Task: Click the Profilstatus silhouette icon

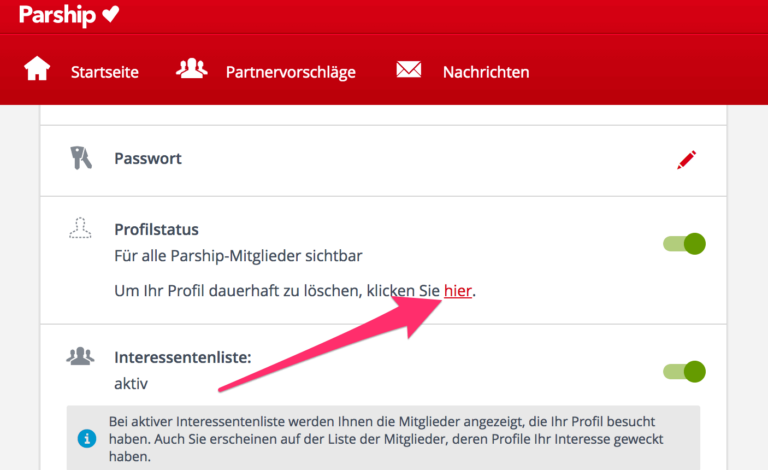Action: (81, 229)
